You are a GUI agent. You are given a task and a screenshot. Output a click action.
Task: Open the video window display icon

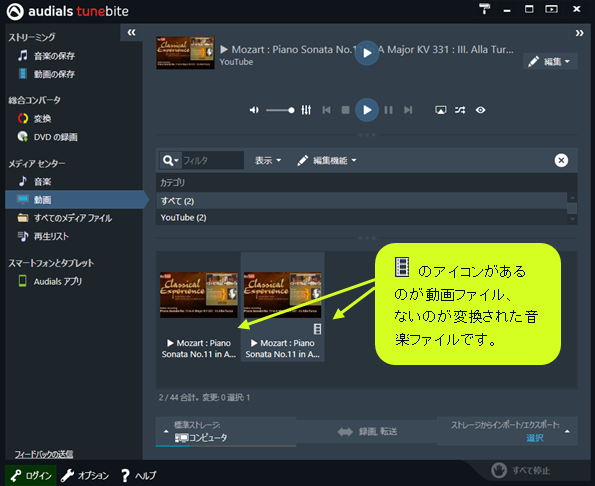click(x=440, y=110)
